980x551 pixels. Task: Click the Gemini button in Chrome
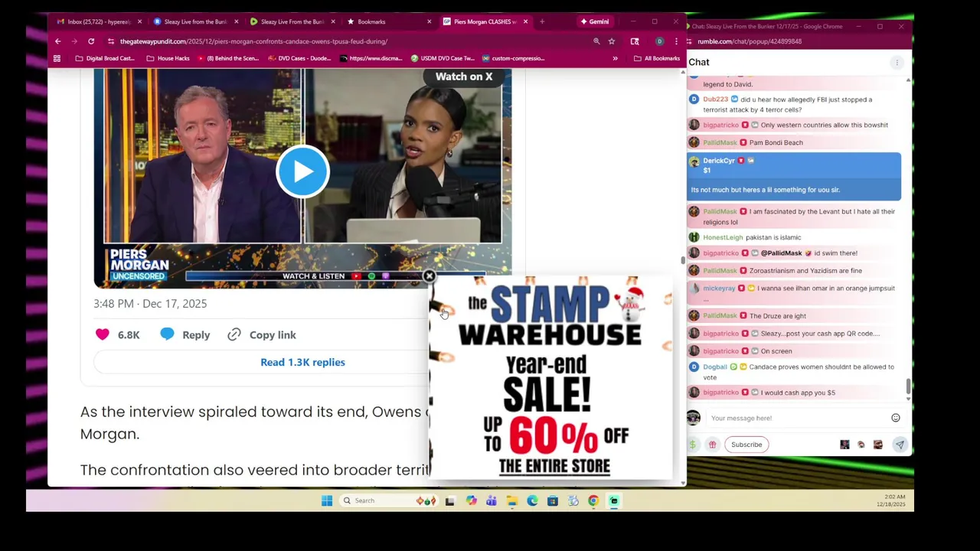click(x=594, y=21)
